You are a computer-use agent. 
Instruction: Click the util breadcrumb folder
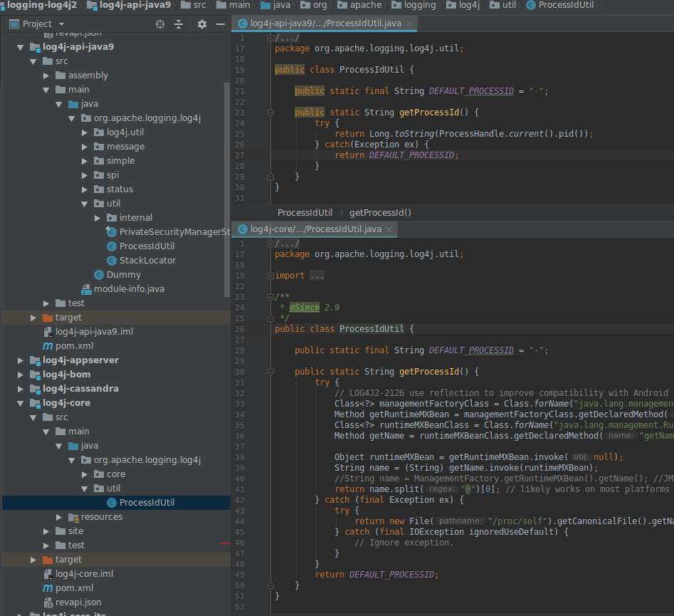coord(503,5)
